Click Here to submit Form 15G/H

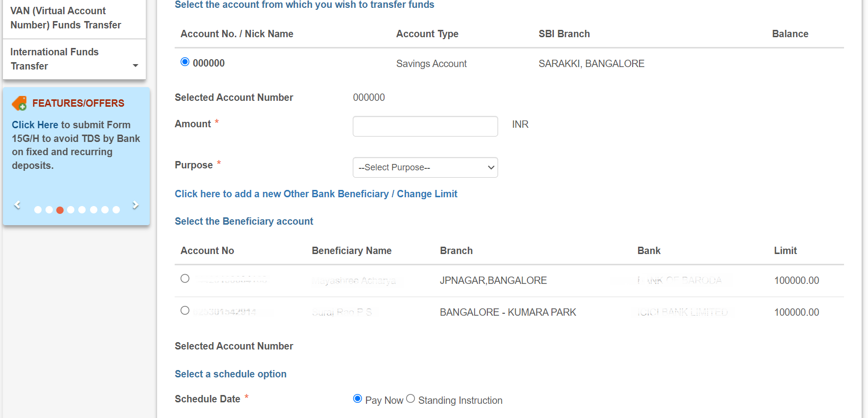click(34, 125)
